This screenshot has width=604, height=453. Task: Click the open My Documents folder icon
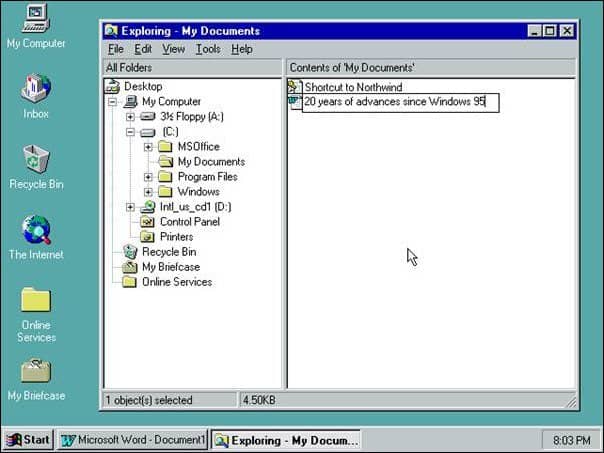pos(166,162)
